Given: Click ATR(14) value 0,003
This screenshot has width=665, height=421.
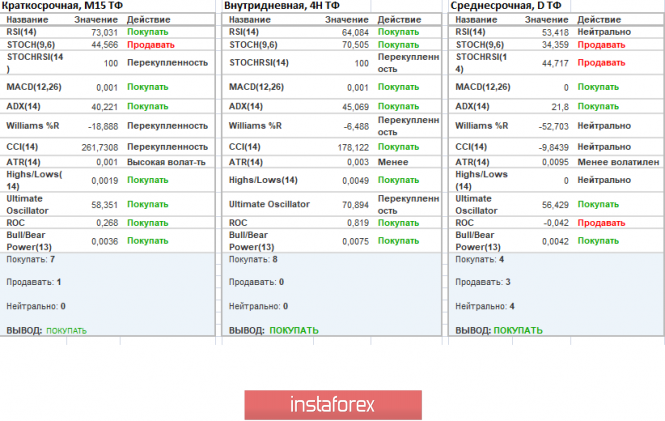Looking at the screenshot, I should click(x=358, y=162).
